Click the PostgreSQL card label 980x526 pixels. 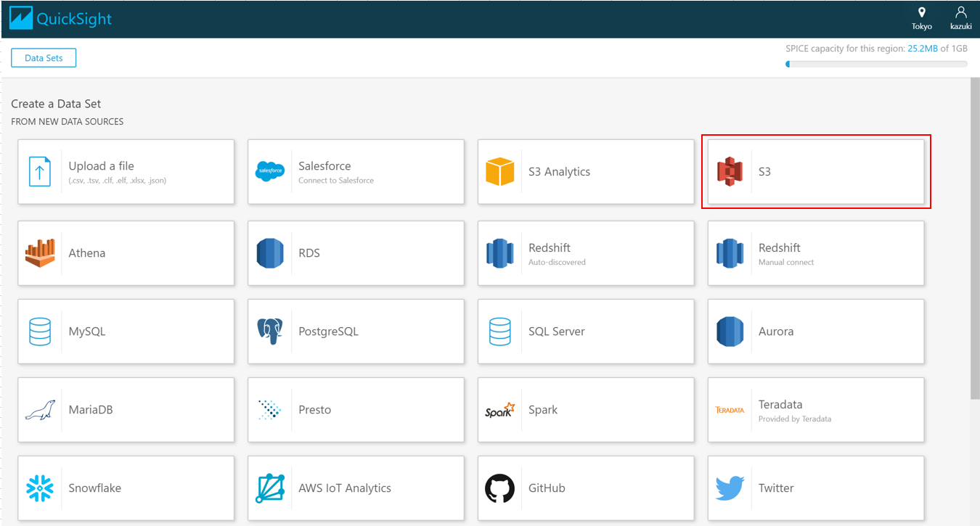328,332
